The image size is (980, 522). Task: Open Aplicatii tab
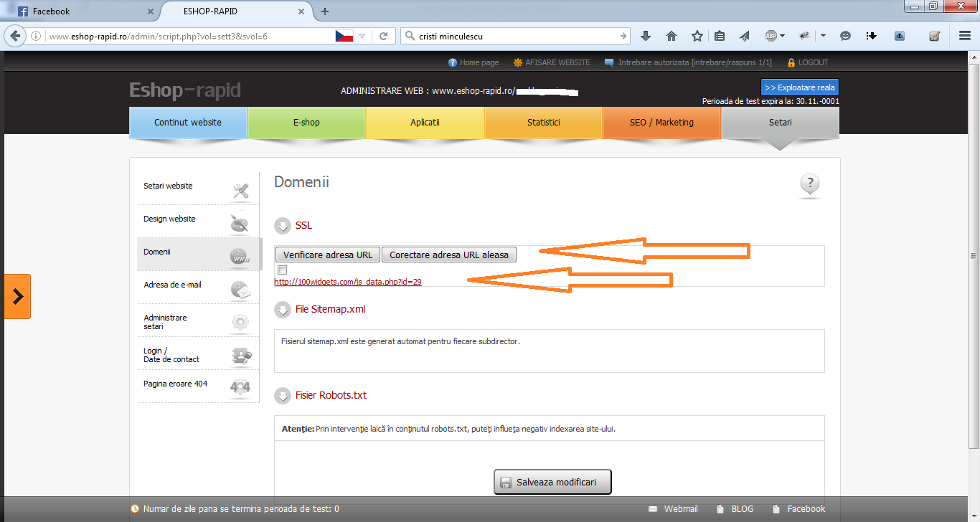tap(425, 122)
